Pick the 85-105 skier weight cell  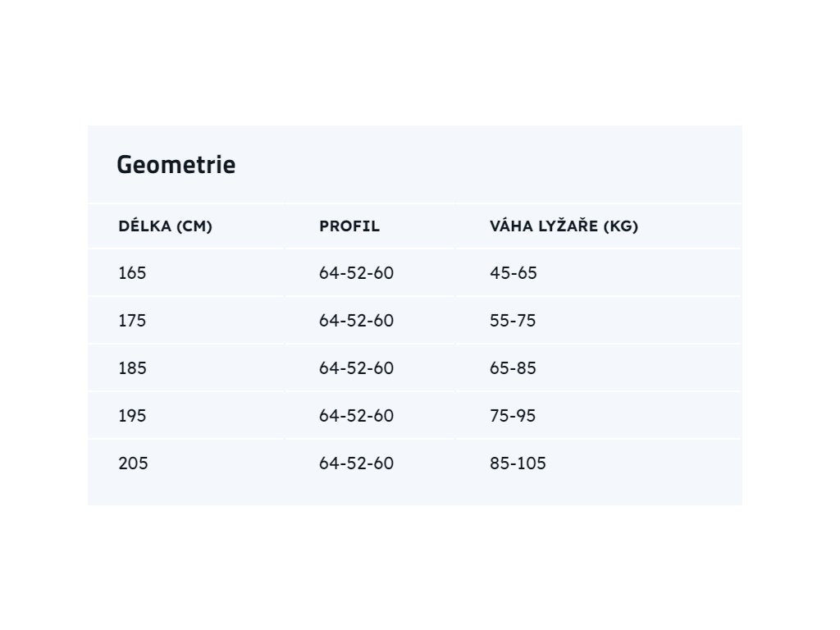pyautogui.click(x=518, y=463)
